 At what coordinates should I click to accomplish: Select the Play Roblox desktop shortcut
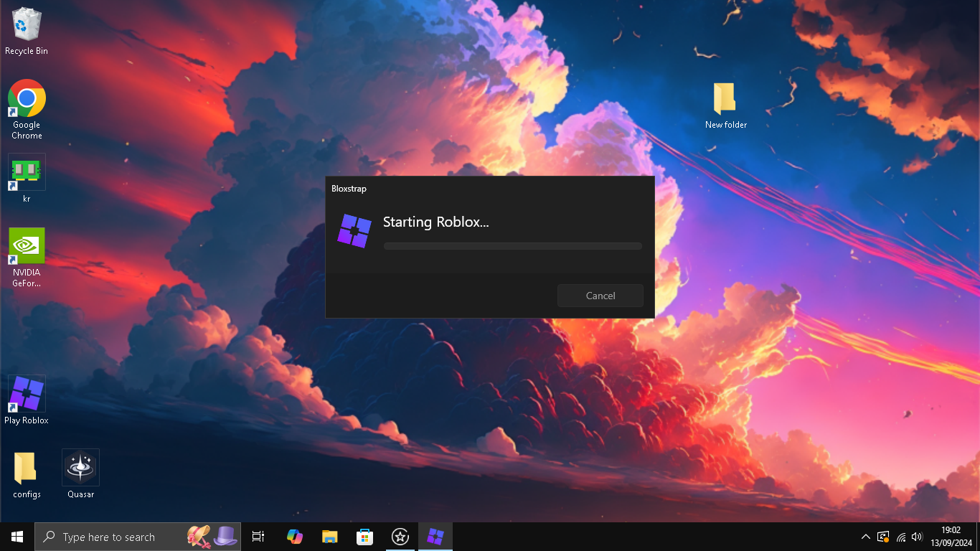click(27, 400)
